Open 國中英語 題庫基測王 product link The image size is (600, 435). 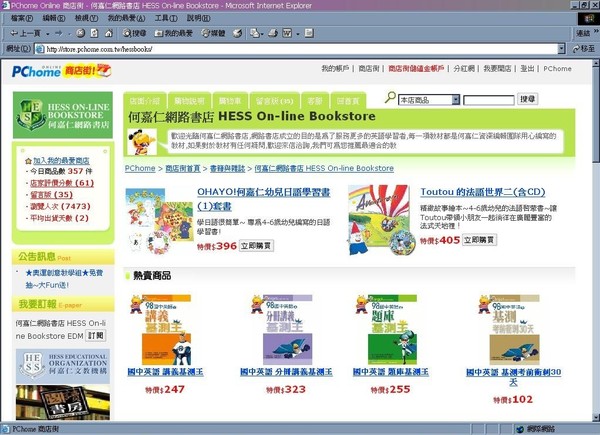point(391,372)
